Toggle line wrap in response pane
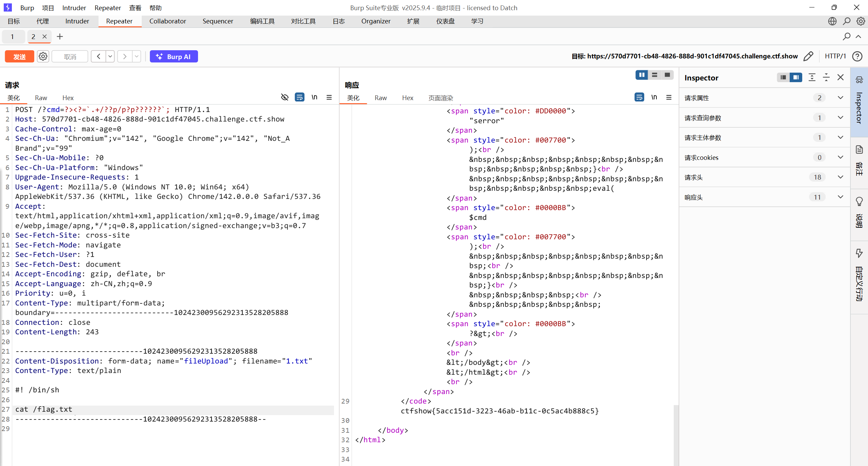 pos(639,97)
